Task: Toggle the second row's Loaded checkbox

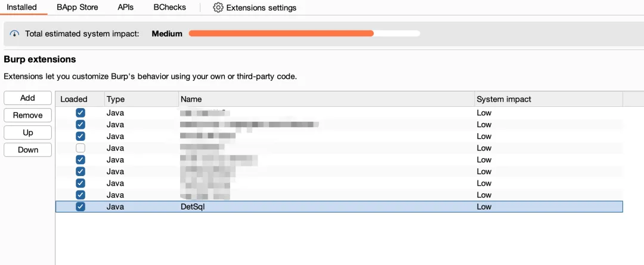Action: coord(80,125)
